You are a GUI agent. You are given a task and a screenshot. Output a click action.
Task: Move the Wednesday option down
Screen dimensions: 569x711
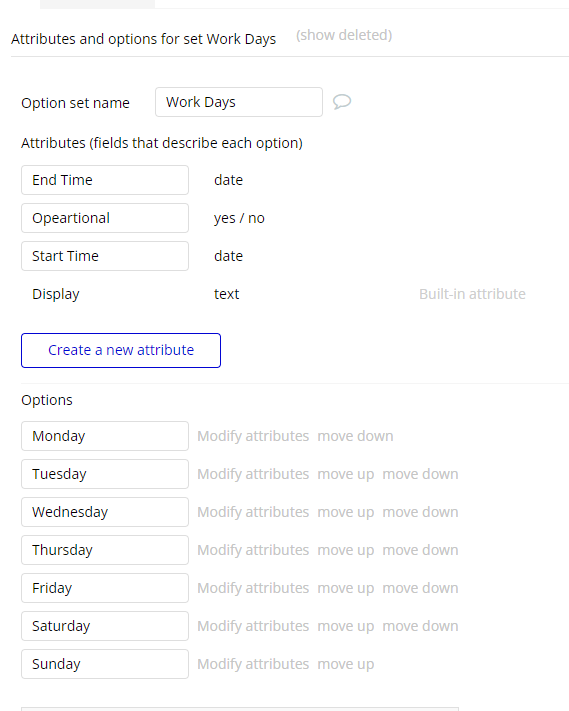point(420,512)
